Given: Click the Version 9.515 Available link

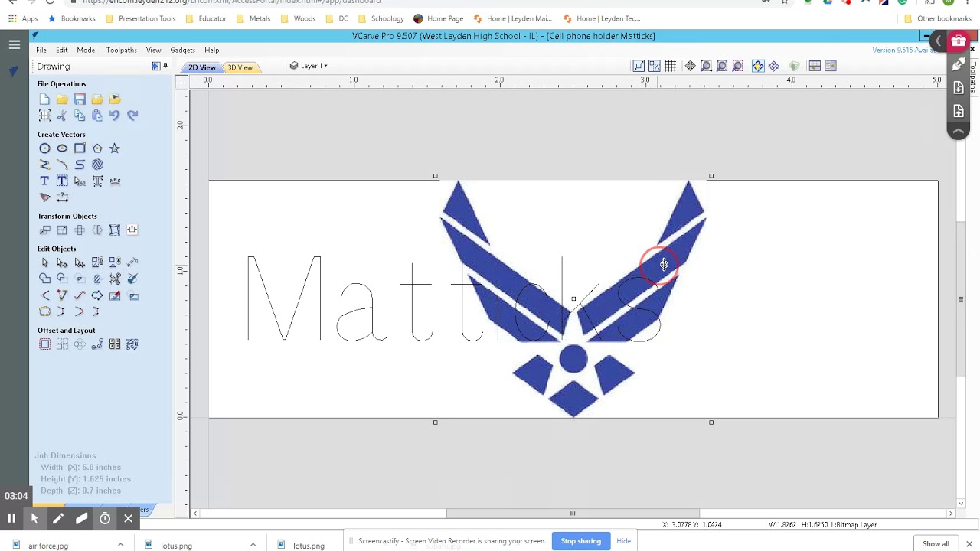Looking at the screenshot, I should pyautogui.click(x=903, y=51).
